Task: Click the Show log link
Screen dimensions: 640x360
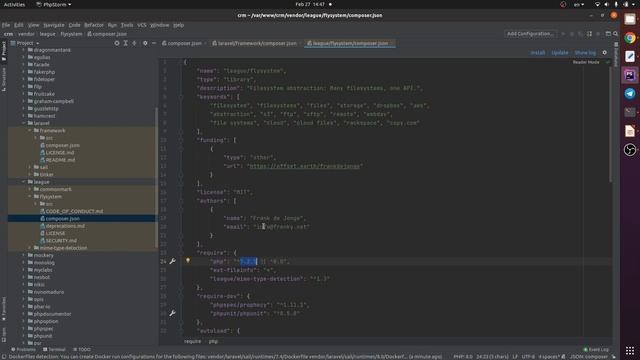Action: coord(585,53)
